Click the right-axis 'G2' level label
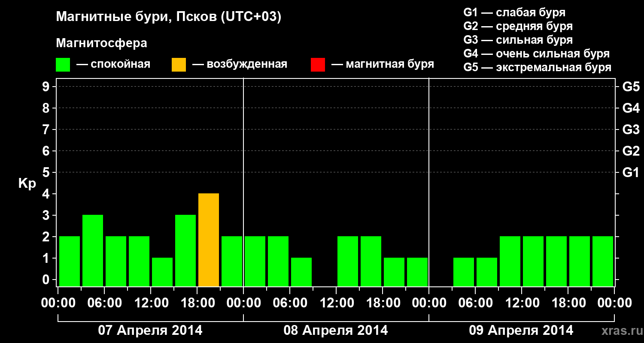The height and width of the screenshot is (343, 644). tap(631, 151)
